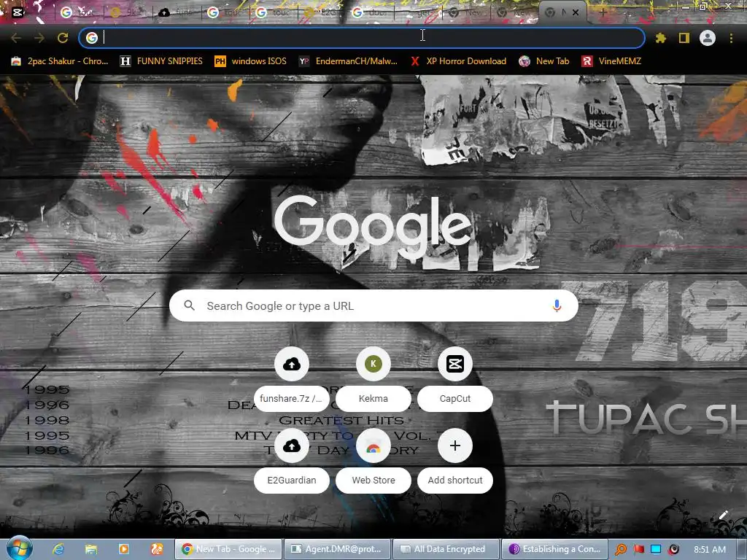Open the funshare.7z shortcut icon

[292, 364]
